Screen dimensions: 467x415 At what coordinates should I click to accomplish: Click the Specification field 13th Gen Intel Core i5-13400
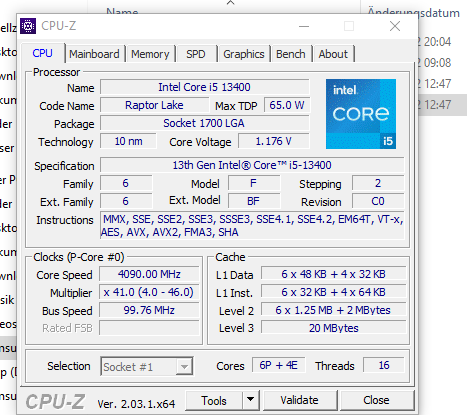(252, 165)
